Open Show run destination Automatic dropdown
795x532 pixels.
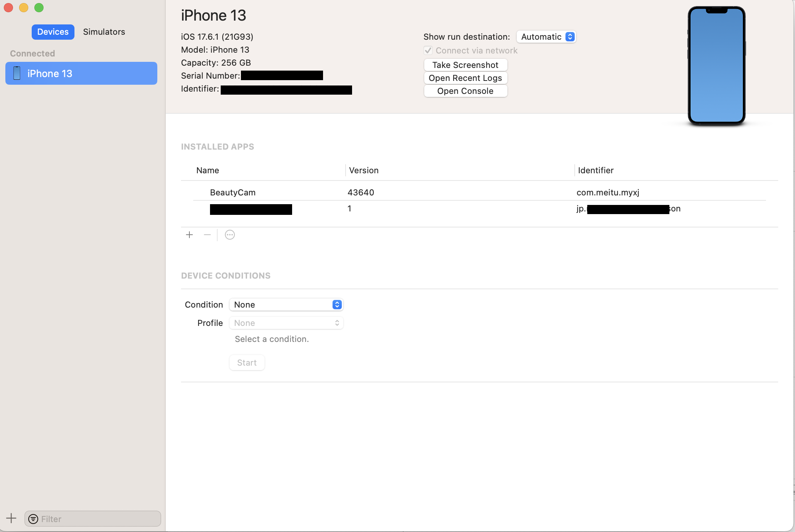[x=546, y=37]
